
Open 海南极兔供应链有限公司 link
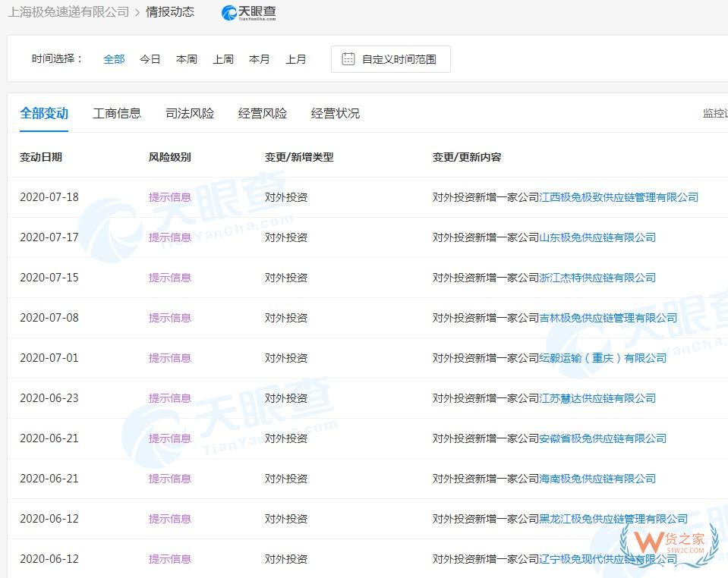597,479
